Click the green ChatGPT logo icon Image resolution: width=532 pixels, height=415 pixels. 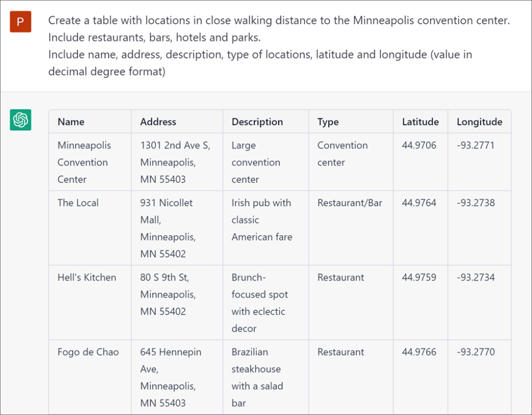[21, 120]
